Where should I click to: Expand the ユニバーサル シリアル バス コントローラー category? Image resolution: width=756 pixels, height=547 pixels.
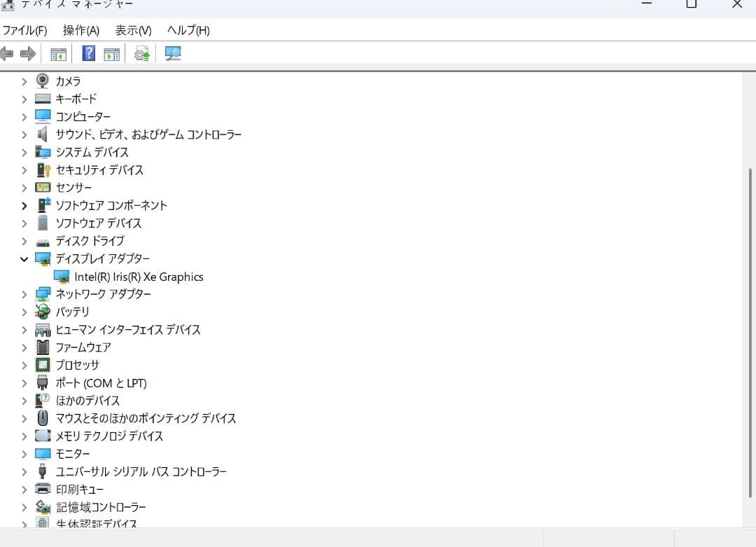point(24,471)
